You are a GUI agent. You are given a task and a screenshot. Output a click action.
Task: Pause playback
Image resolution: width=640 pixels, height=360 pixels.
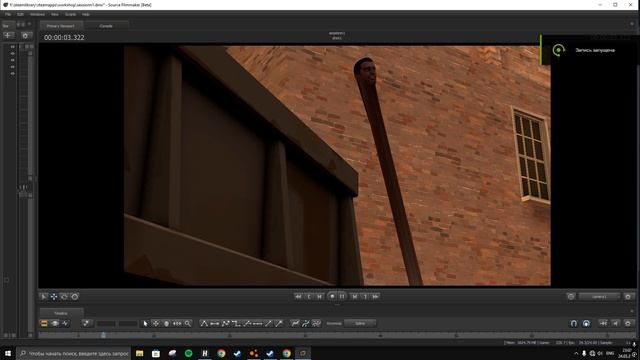342,296
